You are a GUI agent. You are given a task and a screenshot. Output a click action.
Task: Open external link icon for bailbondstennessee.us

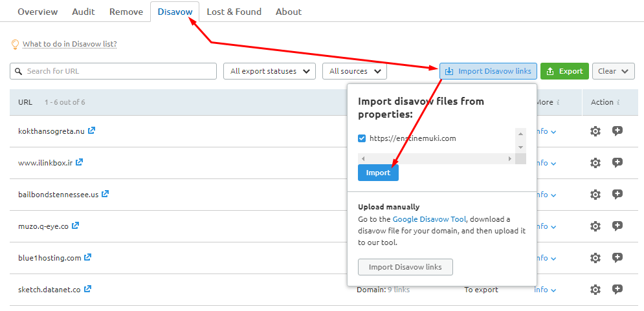click(x=105, y=194)
